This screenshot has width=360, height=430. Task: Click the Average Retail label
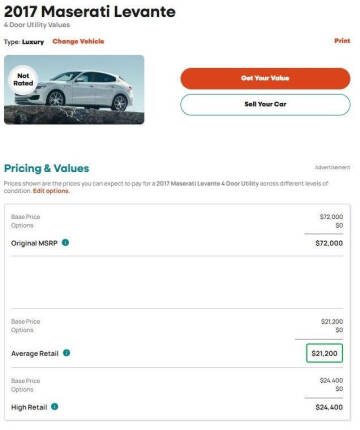click(35, 354)
